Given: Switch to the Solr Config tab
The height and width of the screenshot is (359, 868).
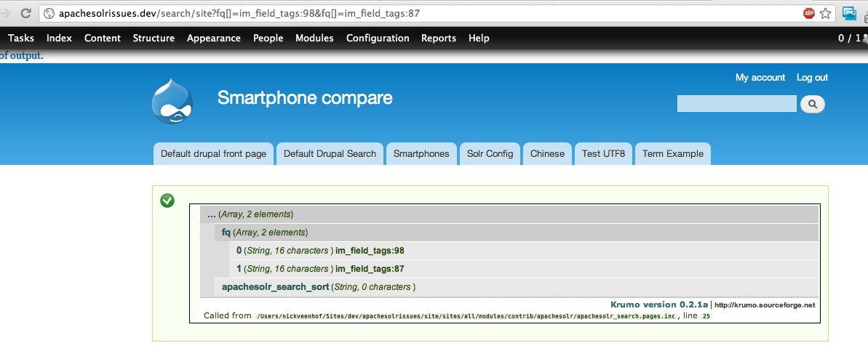Looking at the screenshot, I should point(490,154).
